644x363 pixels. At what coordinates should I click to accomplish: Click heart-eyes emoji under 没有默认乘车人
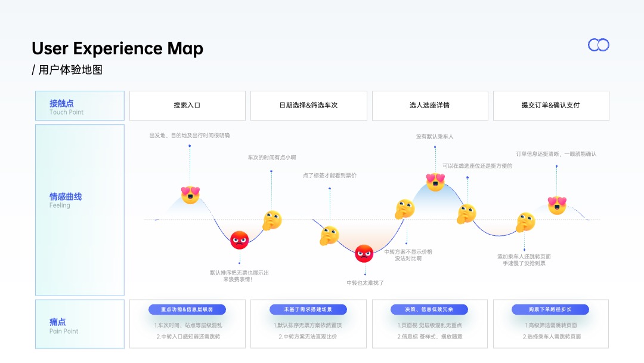point(435,181)
